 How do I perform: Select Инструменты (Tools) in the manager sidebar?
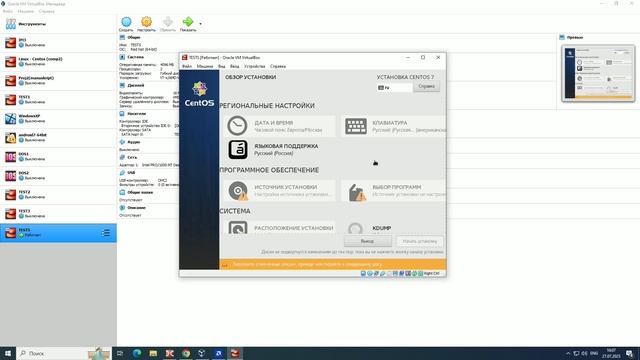coord(58,24)
